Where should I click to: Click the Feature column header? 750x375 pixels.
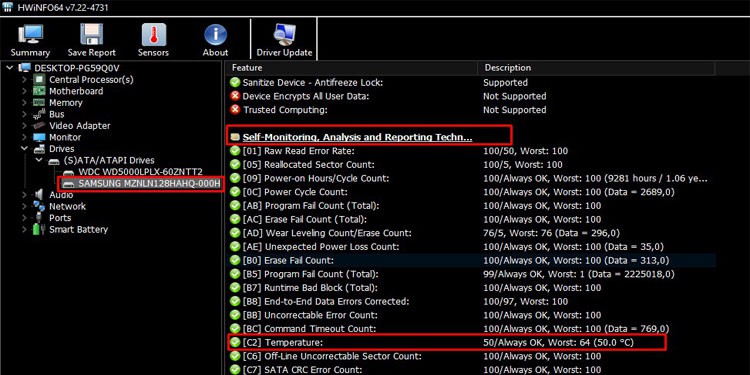pyautogui.click(x=351, y=68)
